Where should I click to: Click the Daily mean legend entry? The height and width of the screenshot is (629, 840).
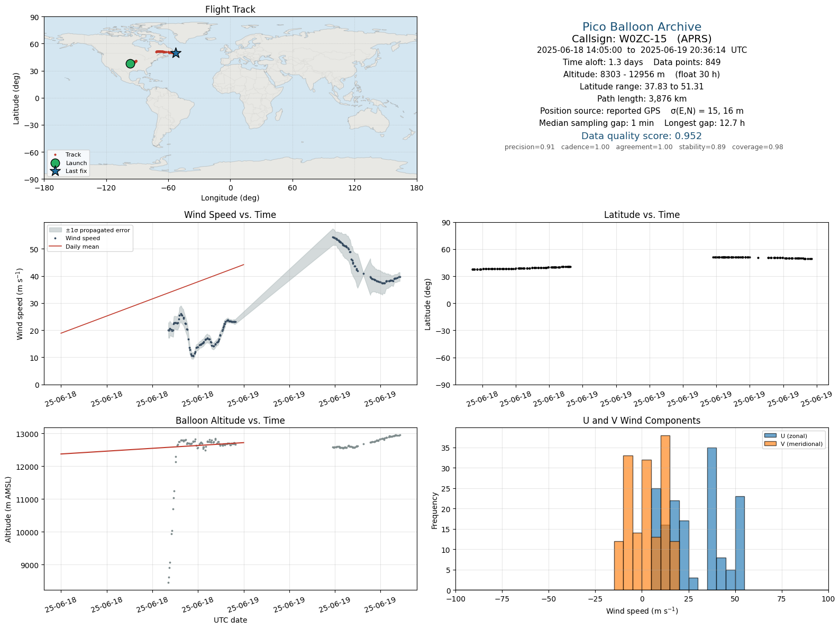click(x=82, y=247)
